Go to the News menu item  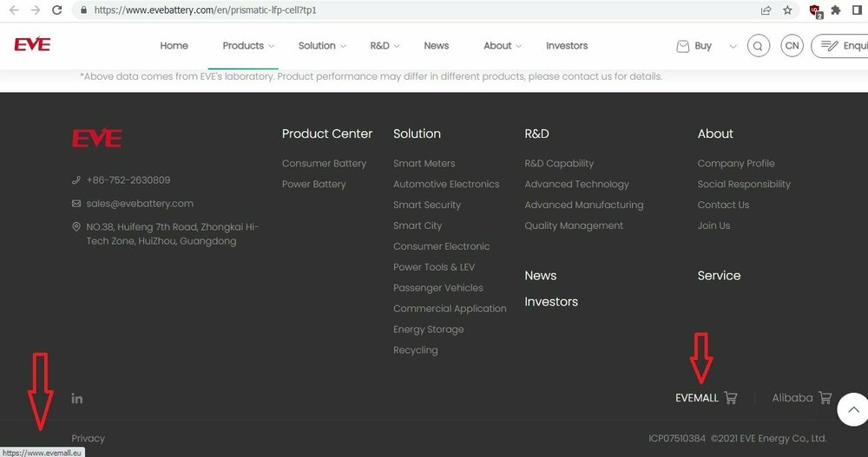[x=437, y=46]
